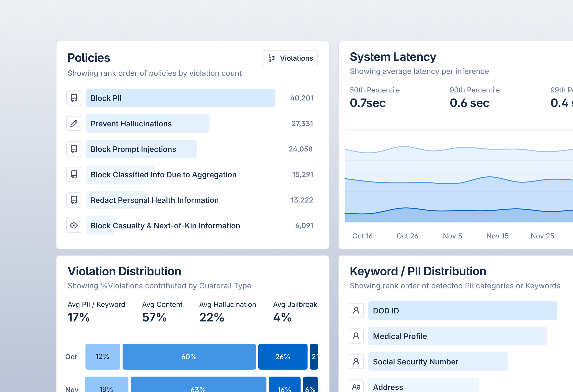This screenshot has width=573, height=392.
Task: Click the Nov 25 axis label
Action: (542, 236)
